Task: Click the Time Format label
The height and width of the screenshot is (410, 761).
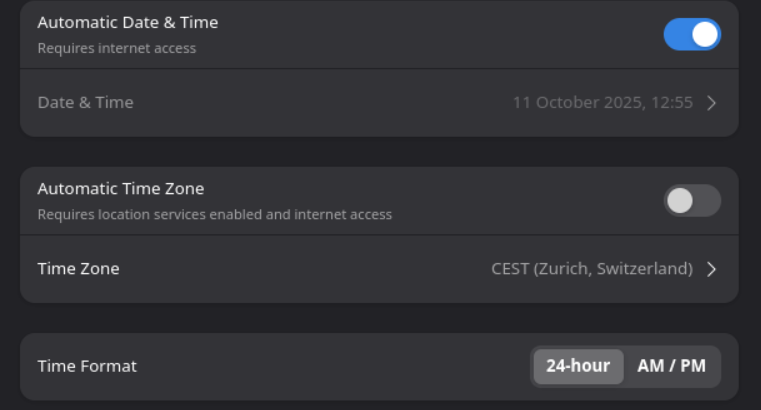Action: [x=87, y=366]
